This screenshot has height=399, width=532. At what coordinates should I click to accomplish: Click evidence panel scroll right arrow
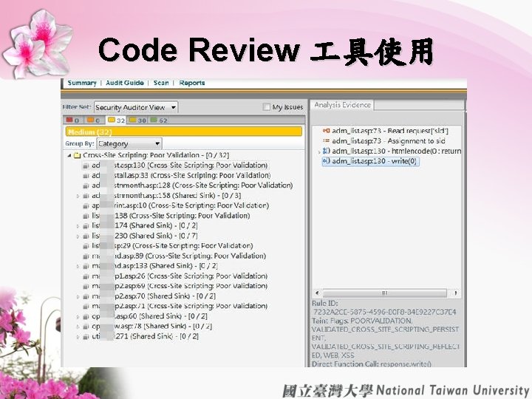456,293
